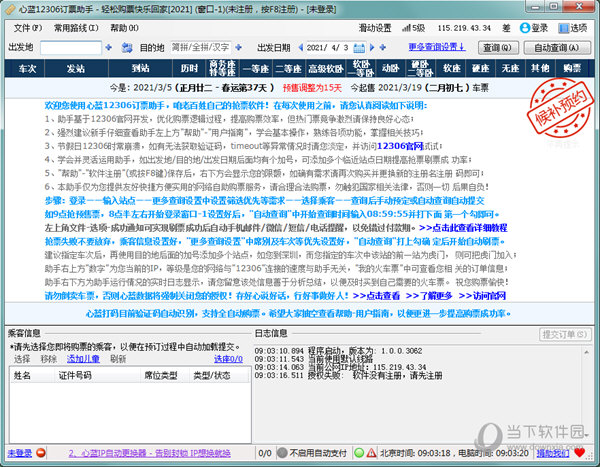Click the red stop icon beside 未登录
Image resolution: width=600 pixels, height=467 pixels.
click(x=41, y=453)
